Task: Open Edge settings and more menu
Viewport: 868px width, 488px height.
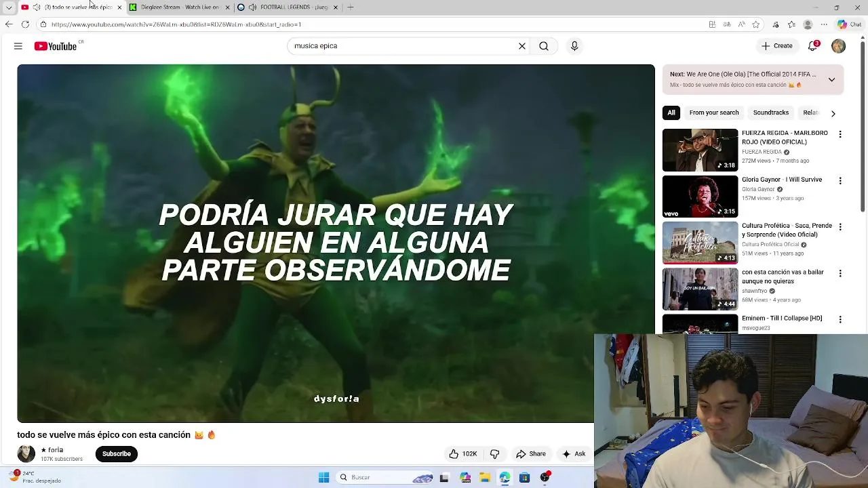Action: click(x=824, y=24)
